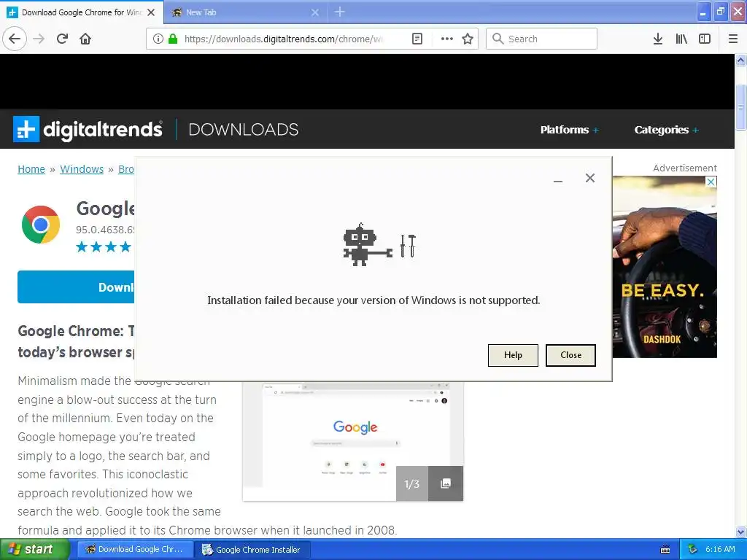Open the Firefox hamburger menu
This screenshot has height=560, width=747.
[733, 39]
